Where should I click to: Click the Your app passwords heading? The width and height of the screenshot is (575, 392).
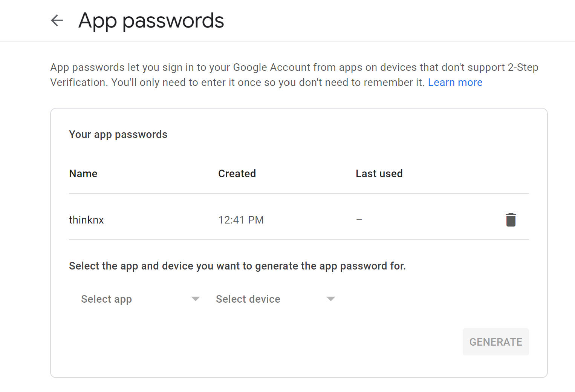click(x=118, y=135)
